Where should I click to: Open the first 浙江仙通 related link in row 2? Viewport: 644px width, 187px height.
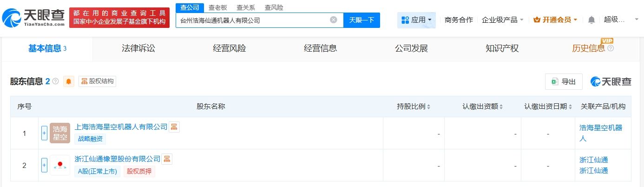tap(594, 160)
